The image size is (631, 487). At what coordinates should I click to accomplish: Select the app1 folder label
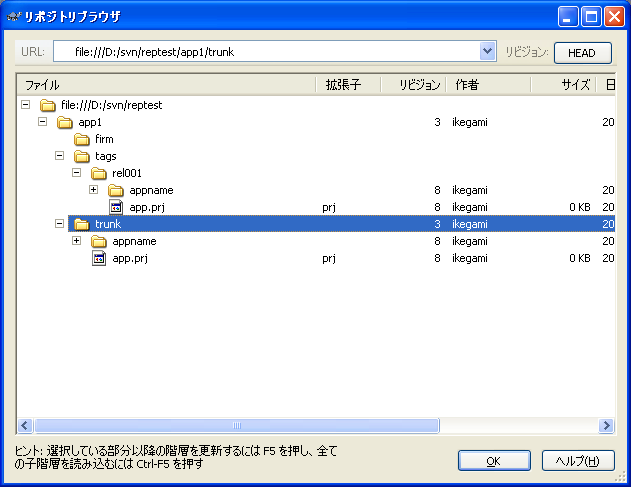point(90,122)
